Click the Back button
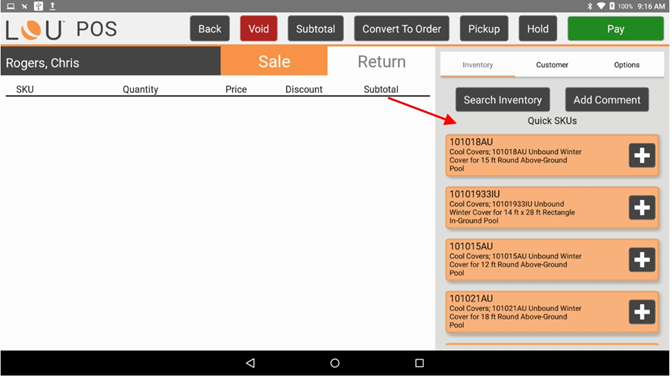This screenshot has height=377, width=672. 210,29
